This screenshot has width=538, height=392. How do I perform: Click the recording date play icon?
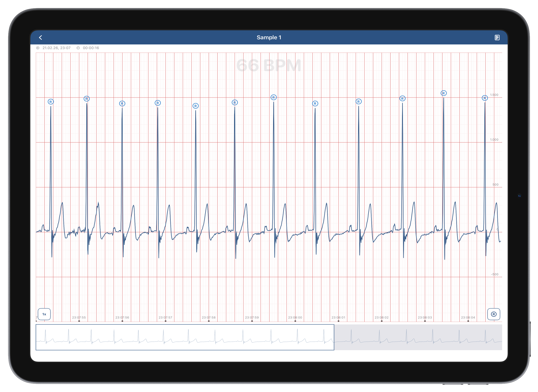[x=38, y=48]
